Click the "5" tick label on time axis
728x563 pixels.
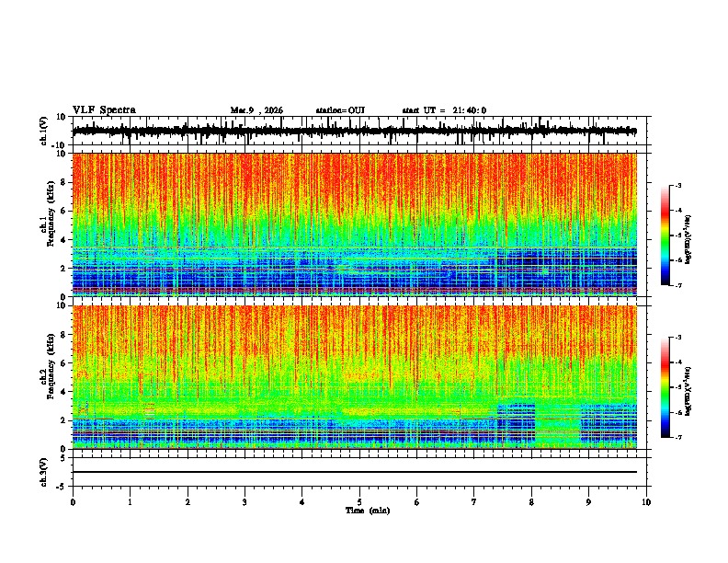359,502
